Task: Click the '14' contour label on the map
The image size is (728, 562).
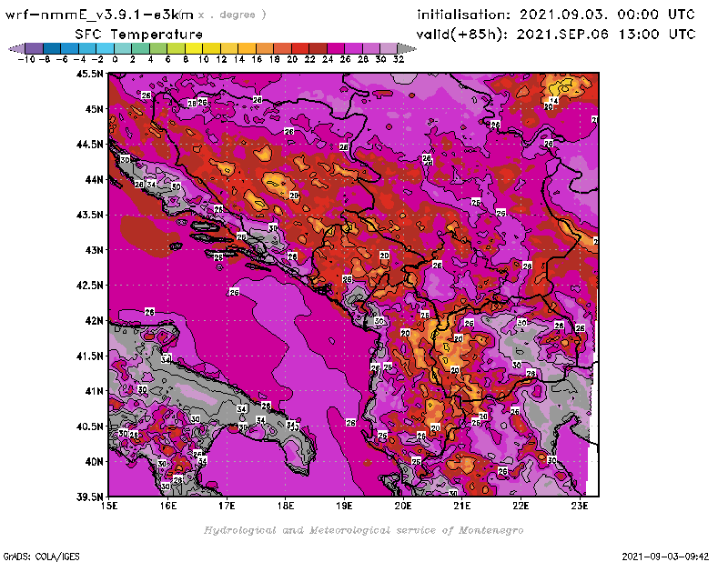Action: (x=554, y=100)
